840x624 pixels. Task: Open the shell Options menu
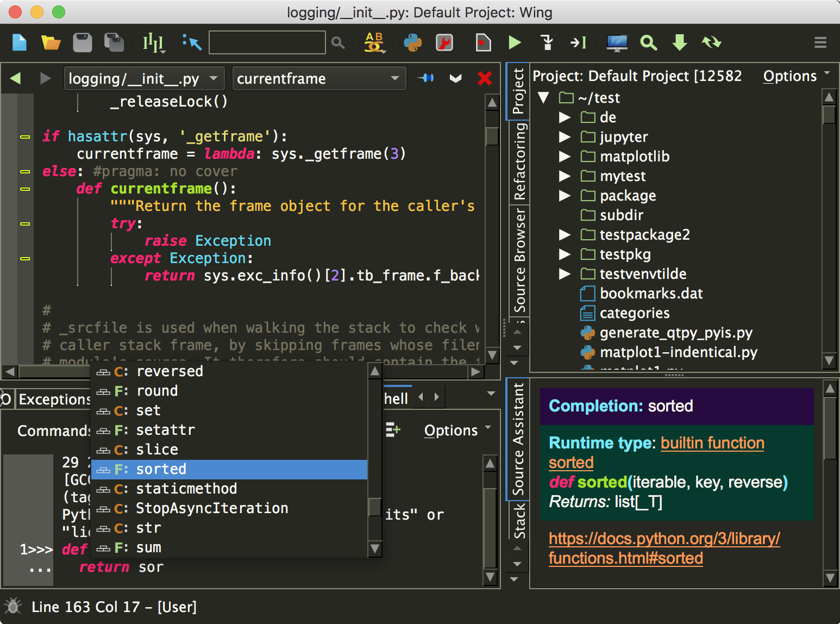pyautogui.click(x=457, y=430)
